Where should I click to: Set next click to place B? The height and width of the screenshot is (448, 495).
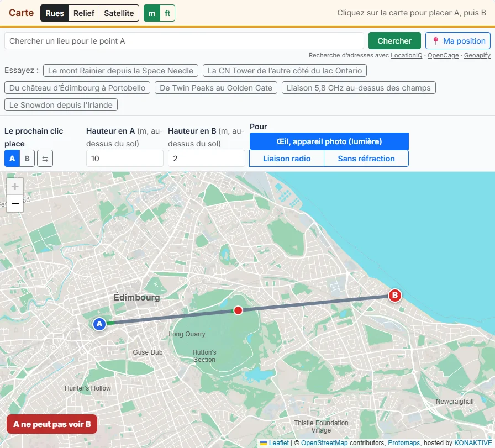pyautogui.click(x=27, y=159)
